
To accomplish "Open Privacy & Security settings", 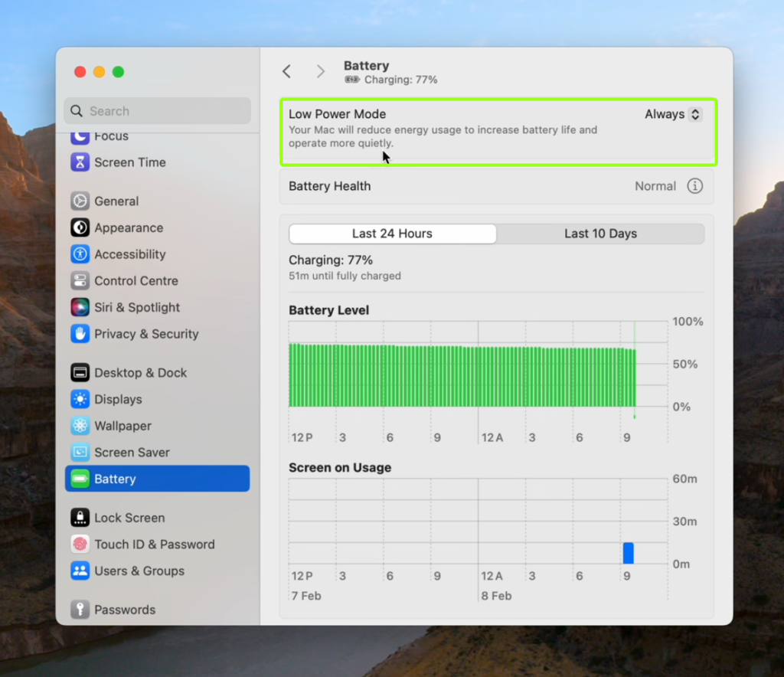I will (80, 334).
